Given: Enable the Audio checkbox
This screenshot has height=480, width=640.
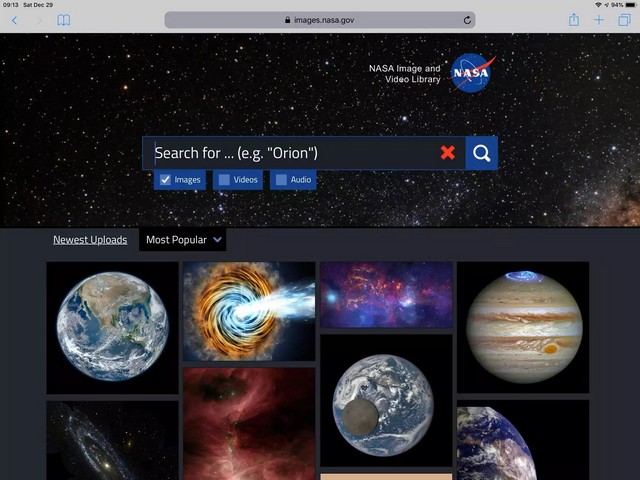Looking at the screenshot, I should [281, 180].
